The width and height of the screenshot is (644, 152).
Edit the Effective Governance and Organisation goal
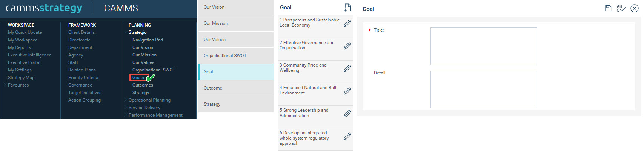click(x=347, y=46)
